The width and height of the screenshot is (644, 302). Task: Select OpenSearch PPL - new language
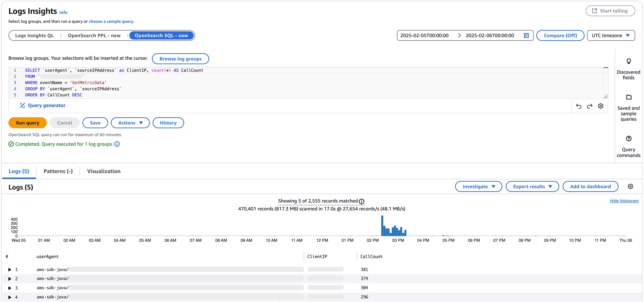click(94, 35)
